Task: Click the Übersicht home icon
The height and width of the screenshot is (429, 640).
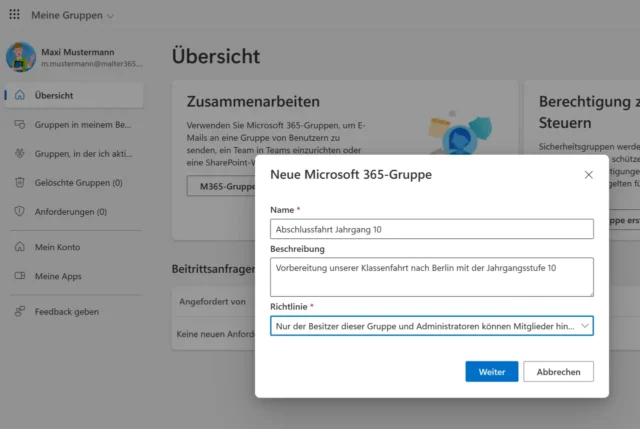Action: (x=19, y=95)
